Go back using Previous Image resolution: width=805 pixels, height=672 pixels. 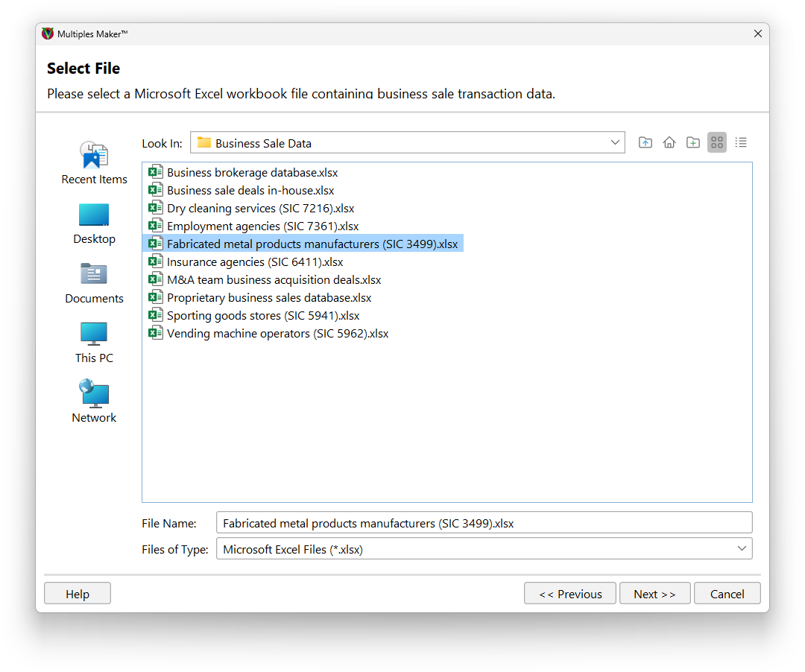569,593
